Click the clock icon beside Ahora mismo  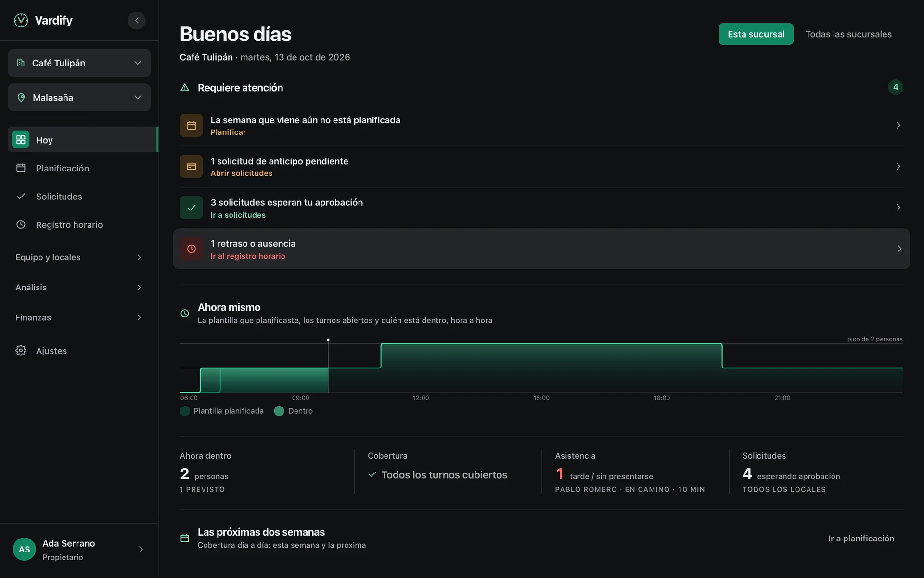point(185,313)
